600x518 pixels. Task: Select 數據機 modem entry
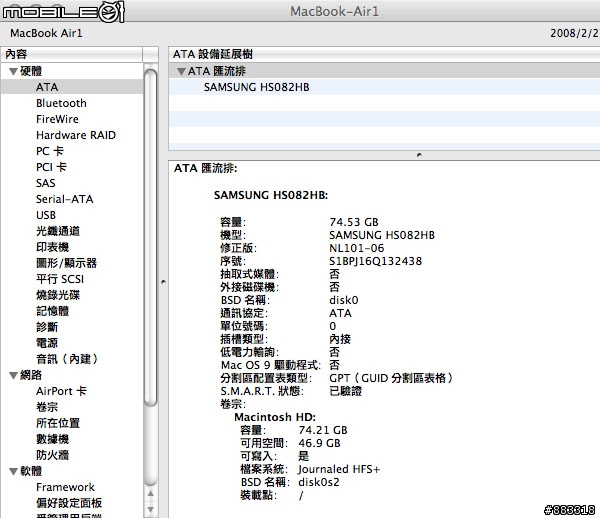pyautogui.click(x=52, y=439)
